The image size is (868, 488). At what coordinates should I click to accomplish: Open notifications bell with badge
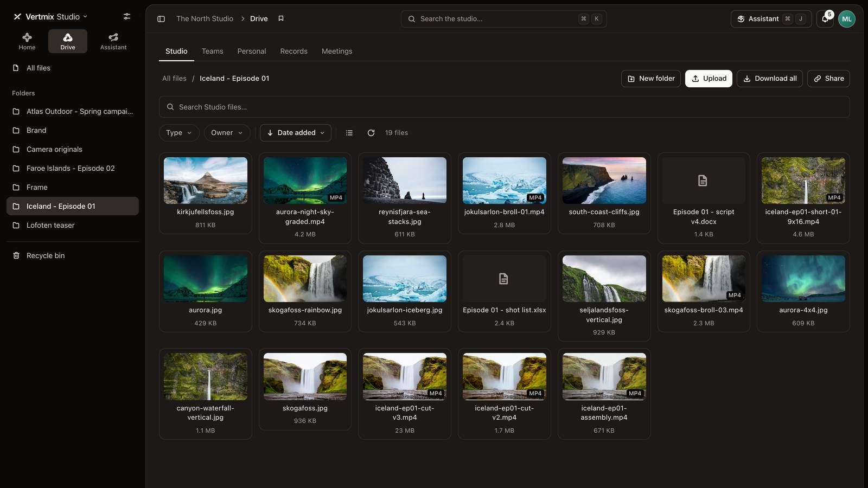tap(825, 18)
